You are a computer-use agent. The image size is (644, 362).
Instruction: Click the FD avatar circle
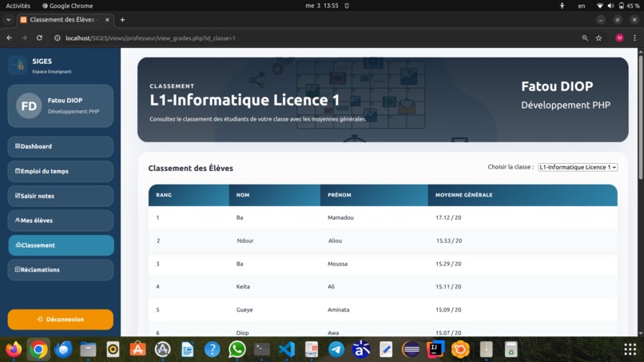(29, 106)
